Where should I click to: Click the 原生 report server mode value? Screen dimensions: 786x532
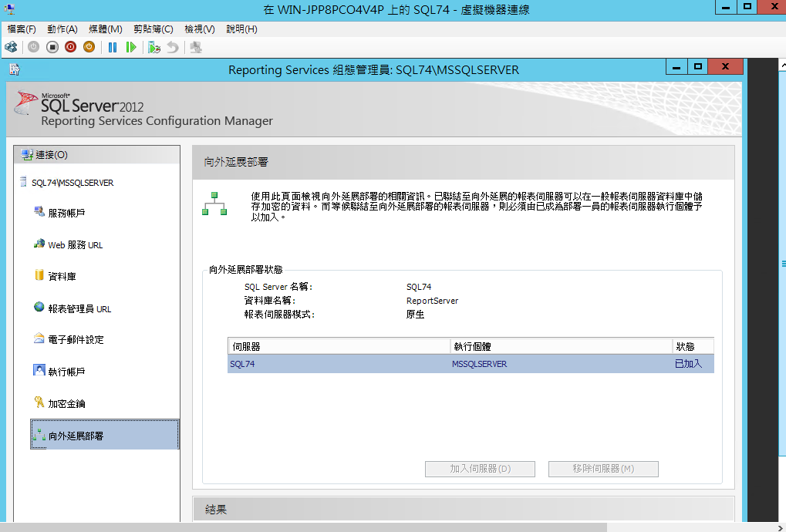point(416,315)
